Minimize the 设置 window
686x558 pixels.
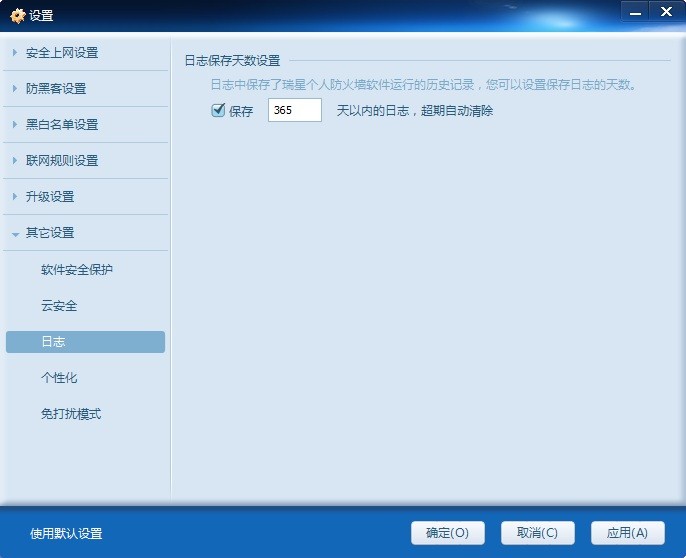pos(635,12)
